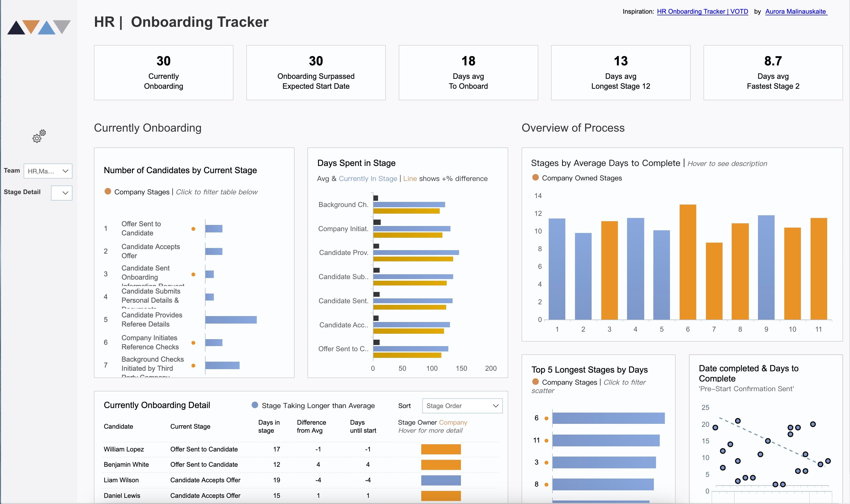Click stage 11 bar in Top 5 Longest Stages

606,440
